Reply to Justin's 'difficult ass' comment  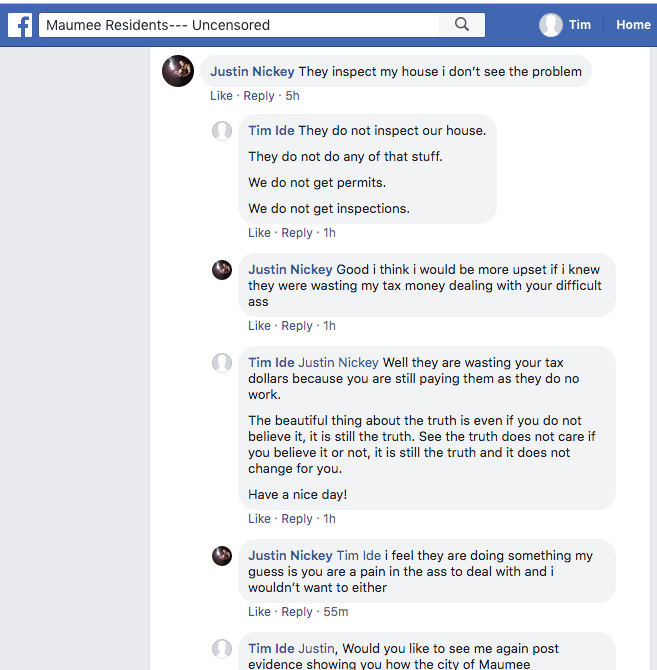pyautogui.click(x=297, y=326)
